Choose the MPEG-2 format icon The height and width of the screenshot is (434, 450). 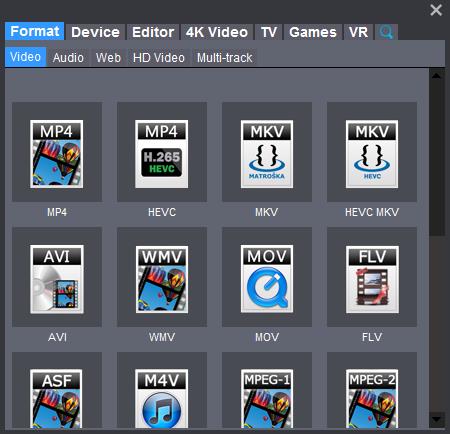[372, 398]
